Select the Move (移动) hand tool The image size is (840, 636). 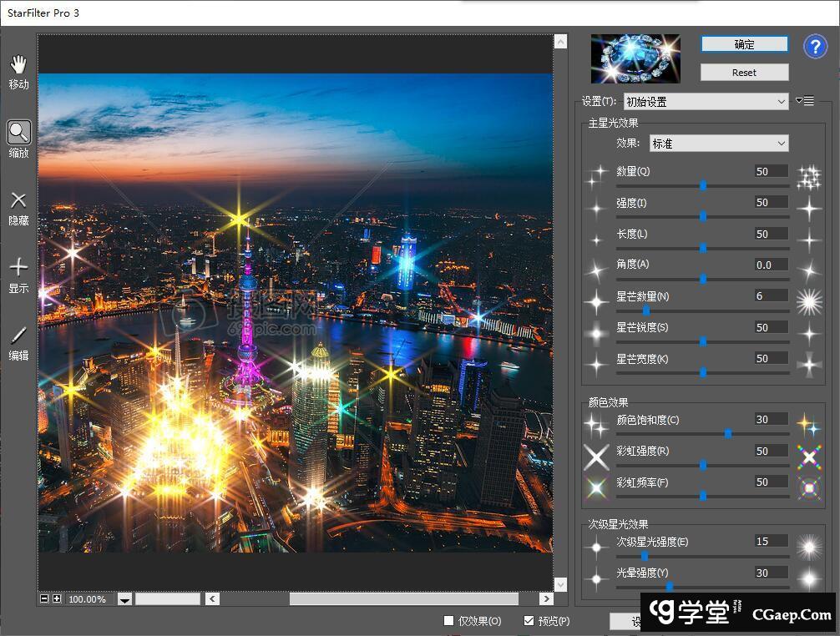coord(18,65)
